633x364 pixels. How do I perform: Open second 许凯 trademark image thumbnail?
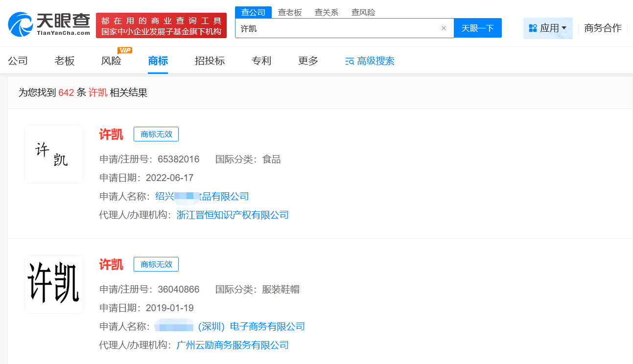point(54,284)
